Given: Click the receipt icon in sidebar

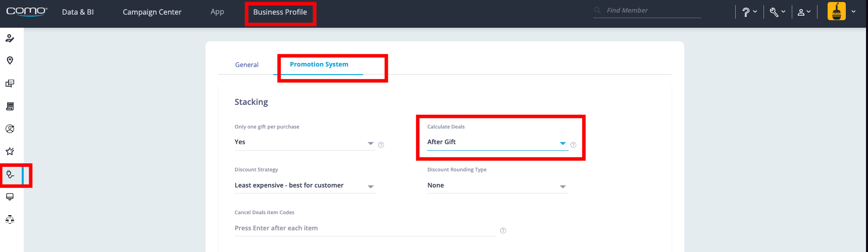Looking at the screenshot, I should point(10,106).
